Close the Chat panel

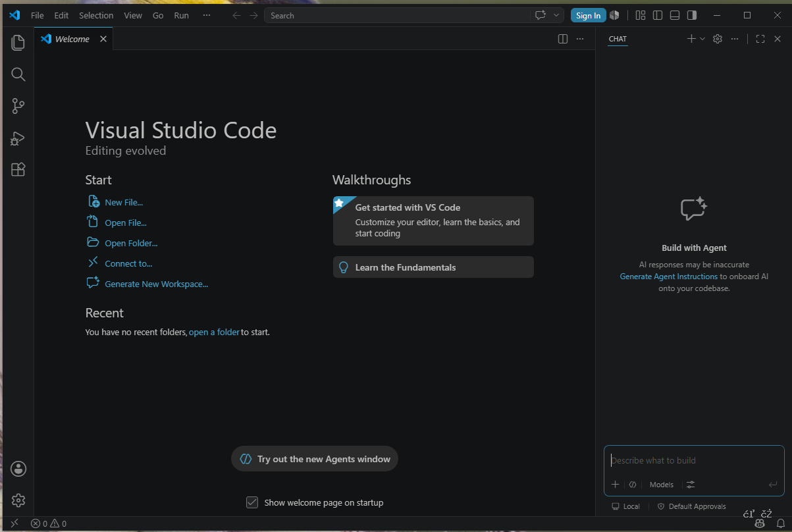tap(778, 39)
